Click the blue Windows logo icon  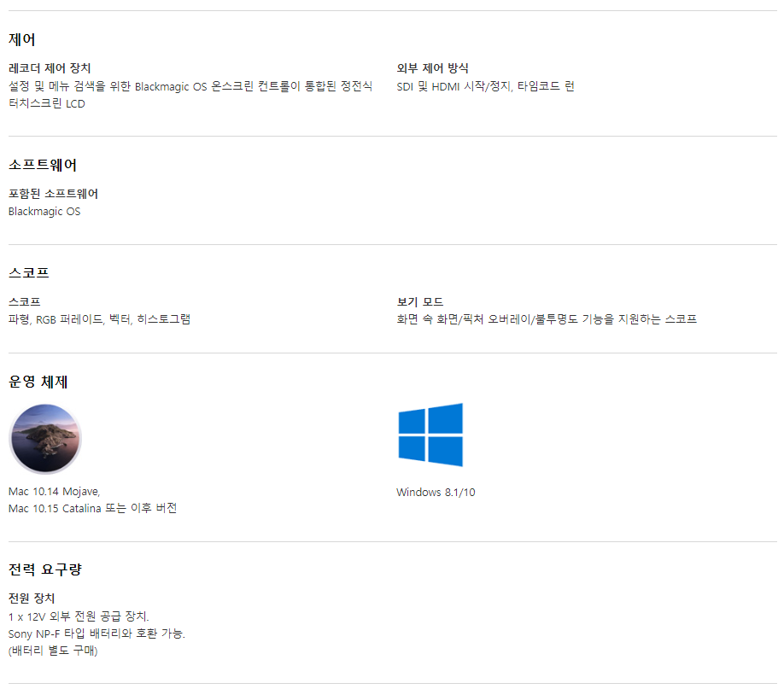click(430, 435)
